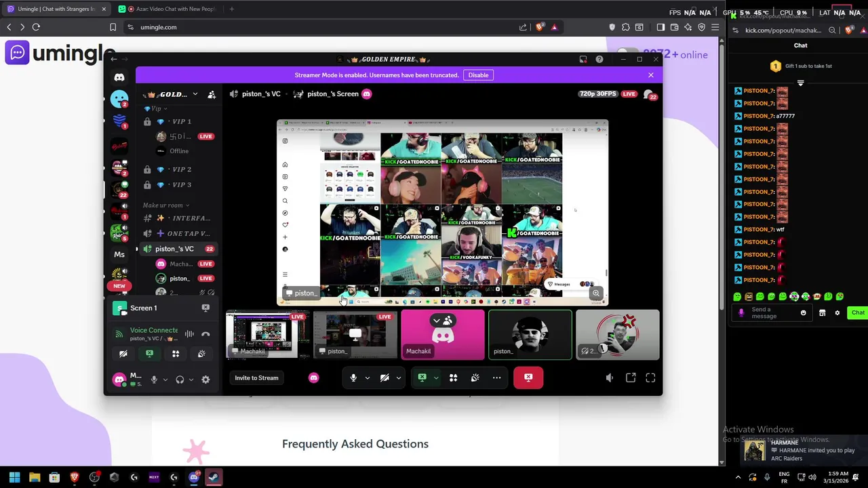Screen dimensions: 868x488
Task: Deafen headphones in Discord user panel
Action: 180,380
